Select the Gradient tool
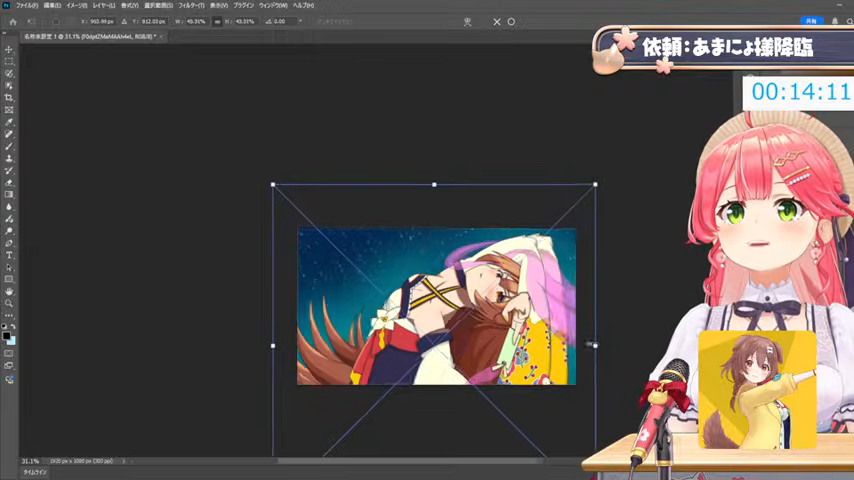Image resolution: width=854 pixels, height=480 pixels. coord(9,195)
